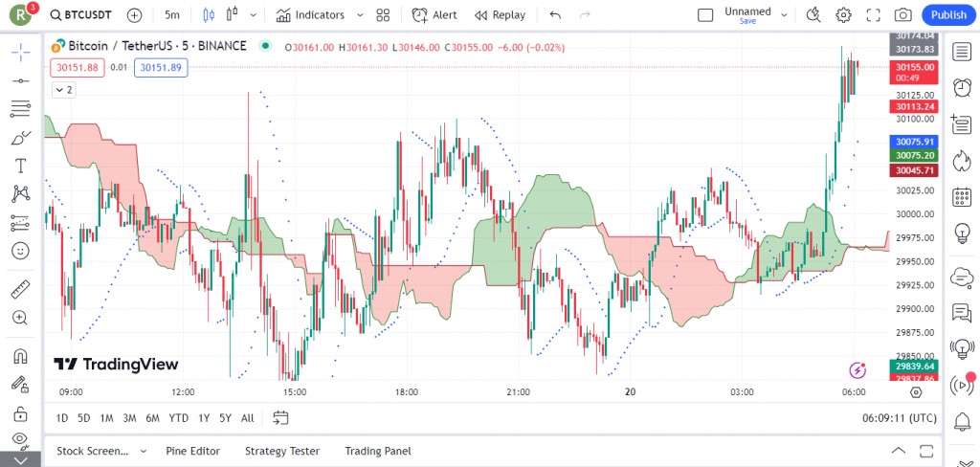Image resolution: width=980 pixels, height=467 pixels.
Task: Set date range to 1D
Action: point(62,418)
